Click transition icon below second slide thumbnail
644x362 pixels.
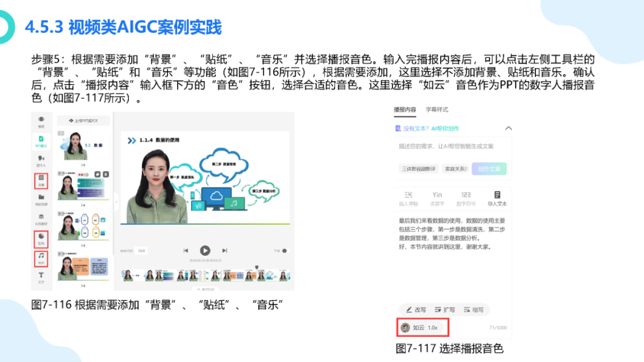(x=83, y=205)
